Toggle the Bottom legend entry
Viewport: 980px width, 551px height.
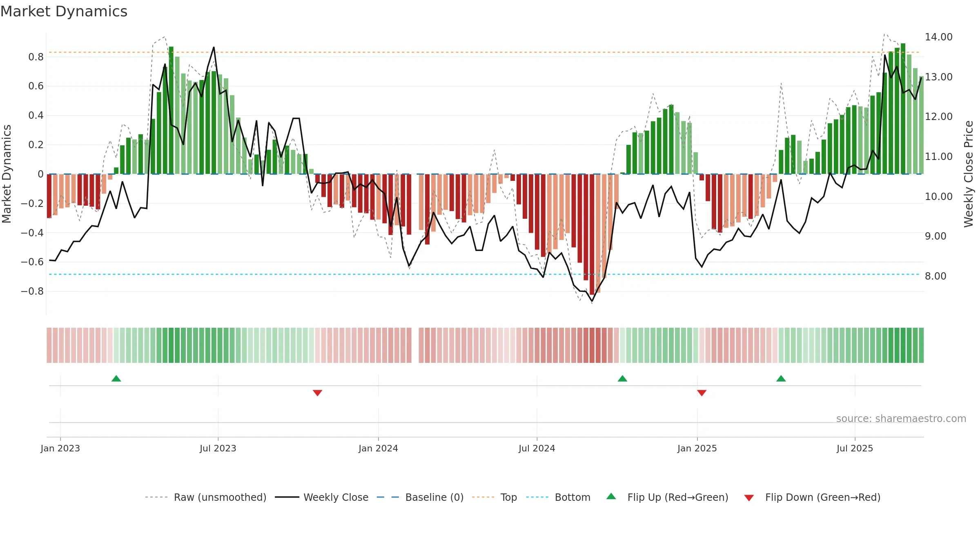point(558,497)
